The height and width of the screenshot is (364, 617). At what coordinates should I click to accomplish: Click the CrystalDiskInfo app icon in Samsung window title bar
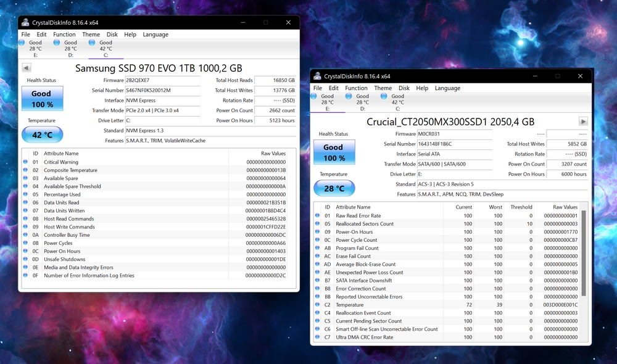coord(25,22)
